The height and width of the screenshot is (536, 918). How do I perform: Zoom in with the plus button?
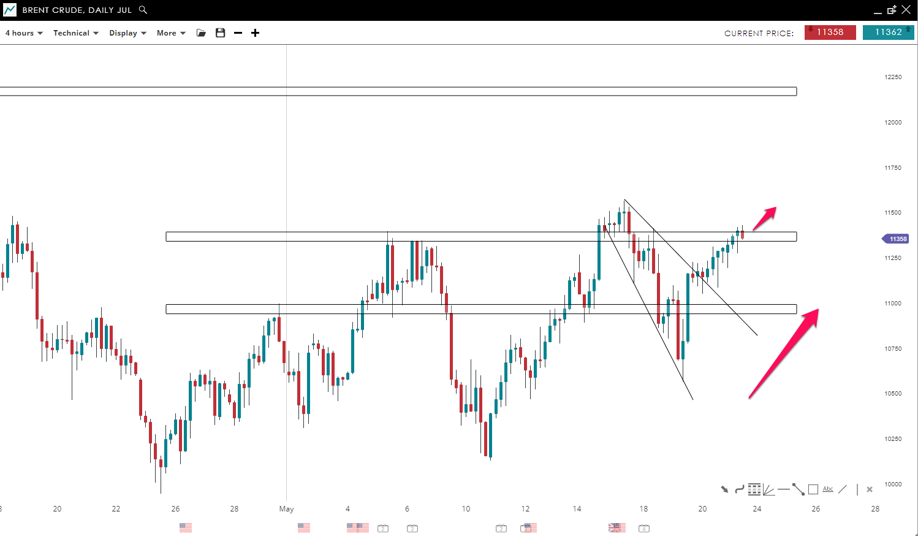pyautogui.click(x=255, y=33)
